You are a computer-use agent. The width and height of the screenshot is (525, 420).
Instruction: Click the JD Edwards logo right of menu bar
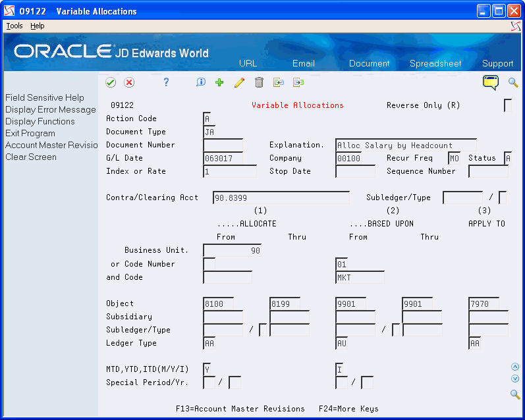(x=516, y=26)
